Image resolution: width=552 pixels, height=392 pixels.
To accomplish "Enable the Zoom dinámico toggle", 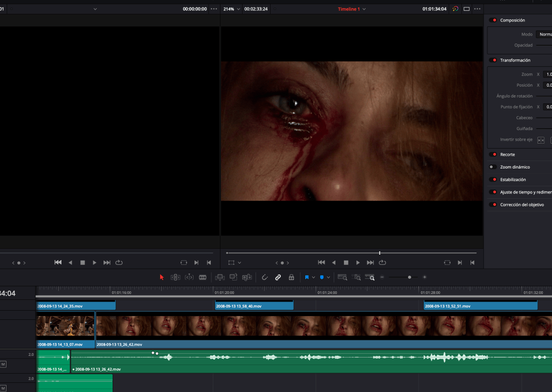I will 493,167.
